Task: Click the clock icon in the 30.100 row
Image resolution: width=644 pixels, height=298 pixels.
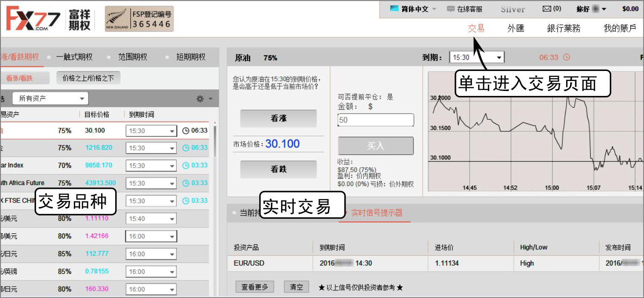Action: [185, 131]
